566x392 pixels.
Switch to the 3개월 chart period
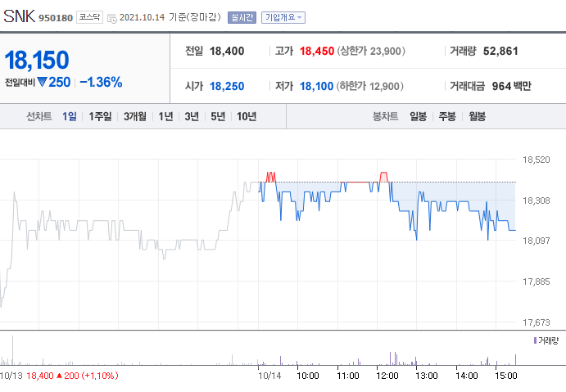pos(135,116)
